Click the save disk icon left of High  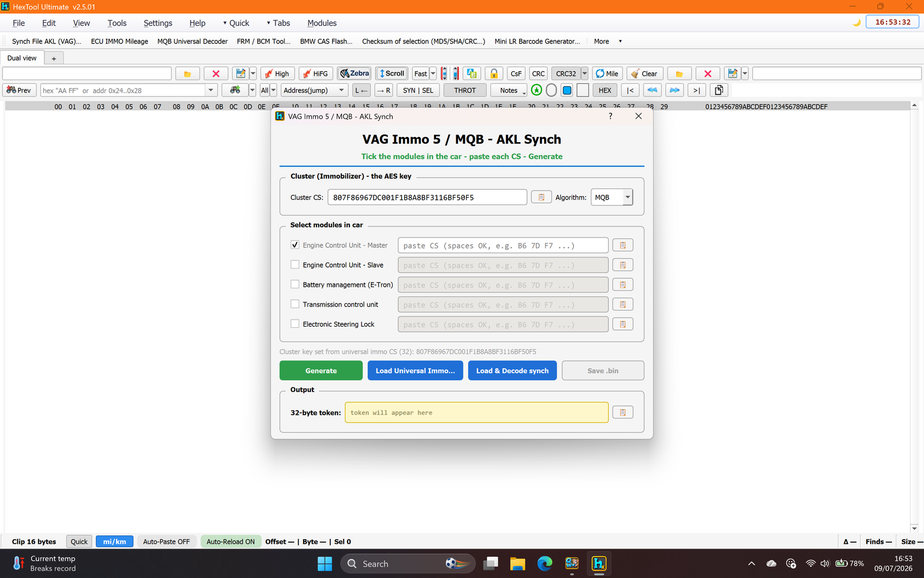[x=240, y=73]
